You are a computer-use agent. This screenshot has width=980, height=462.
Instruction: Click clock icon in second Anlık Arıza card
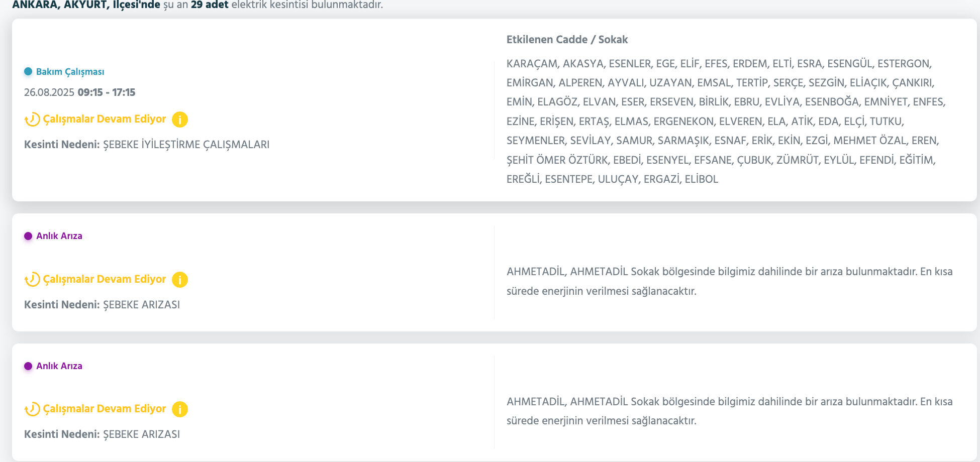coord(32,409)
